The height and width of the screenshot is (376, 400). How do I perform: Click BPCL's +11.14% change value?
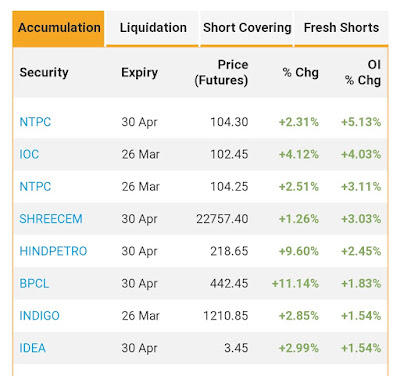coord(295,284)
